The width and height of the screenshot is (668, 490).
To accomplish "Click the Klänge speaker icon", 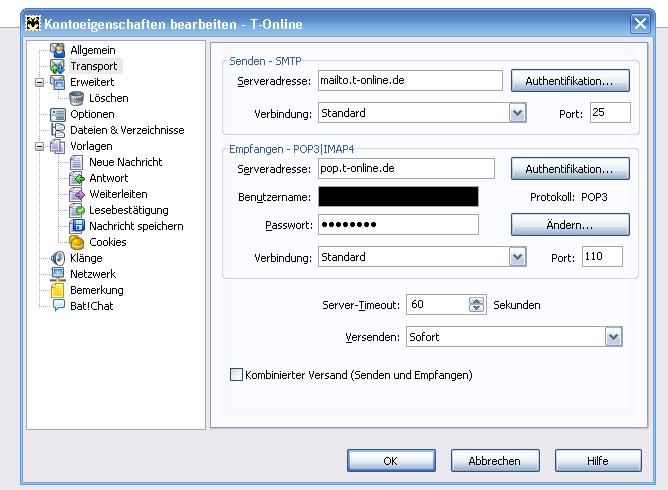I will point(58,258).
